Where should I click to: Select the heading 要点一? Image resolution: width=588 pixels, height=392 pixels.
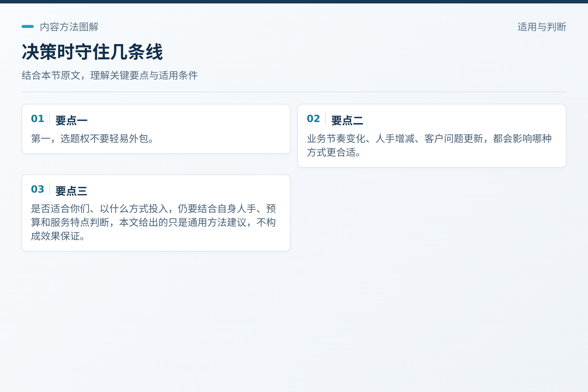click(x=71, y=121)
